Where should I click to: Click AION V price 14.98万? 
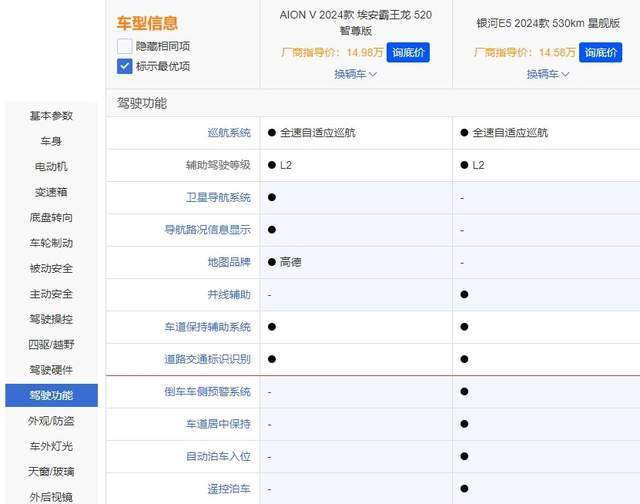click(365, 52)
